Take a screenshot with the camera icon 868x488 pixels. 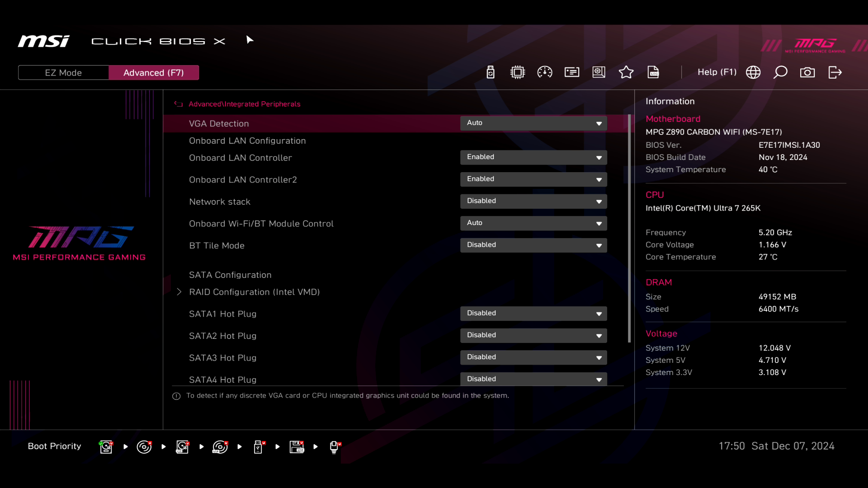(x=807, y=72)
